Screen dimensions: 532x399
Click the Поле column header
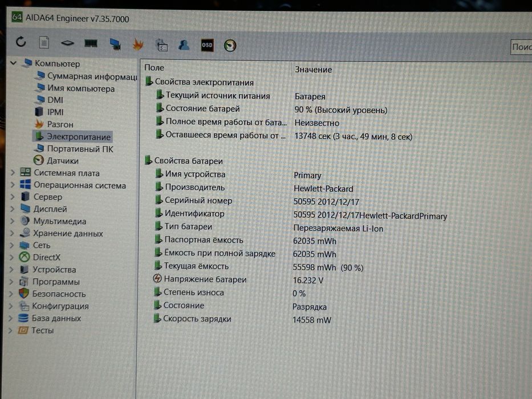[x=154, y=67]
